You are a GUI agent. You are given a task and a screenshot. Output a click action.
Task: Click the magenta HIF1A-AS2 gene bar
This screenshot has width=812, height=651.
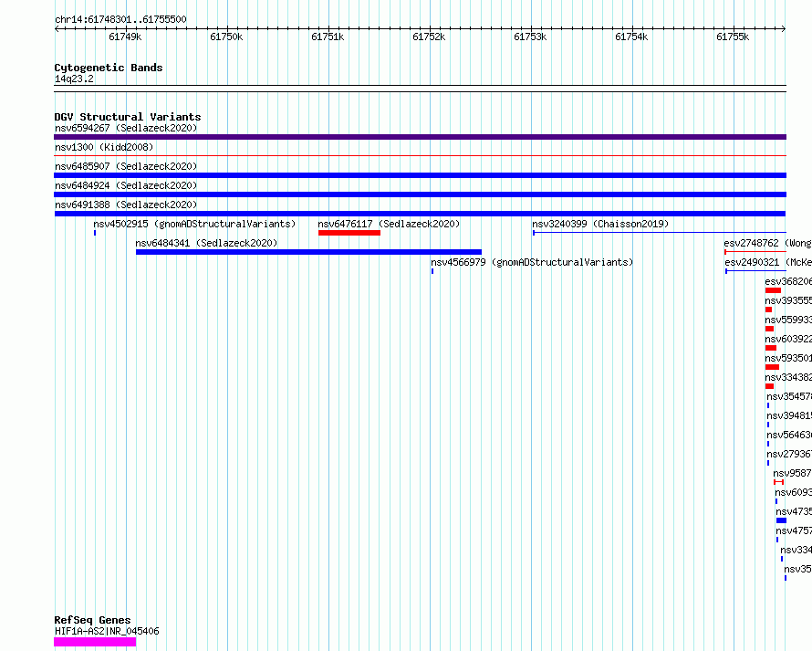pyautogui.click(x=95, y=642)
